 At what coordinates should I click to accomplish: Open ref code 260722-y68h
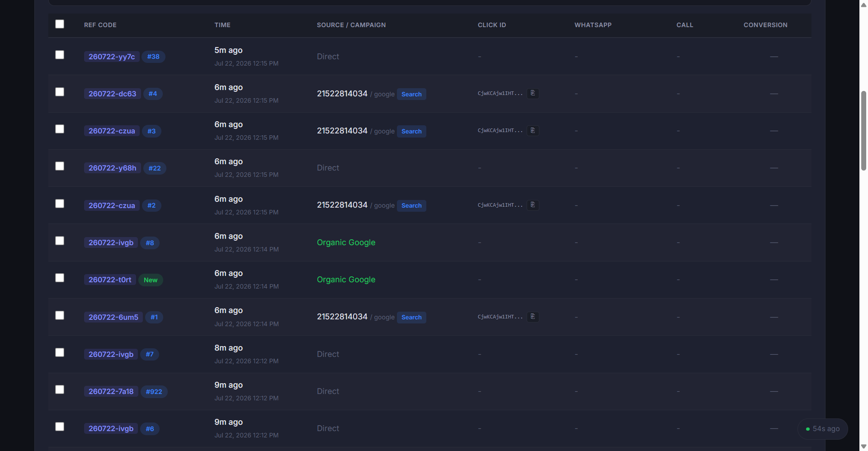[112, 168]
